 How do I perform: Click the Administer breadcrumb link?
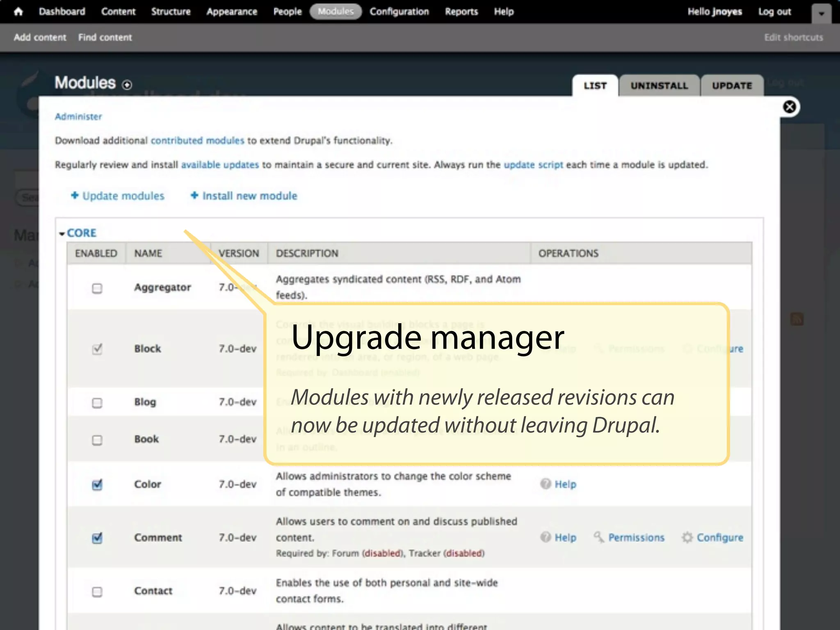click(x=78, y=116)
